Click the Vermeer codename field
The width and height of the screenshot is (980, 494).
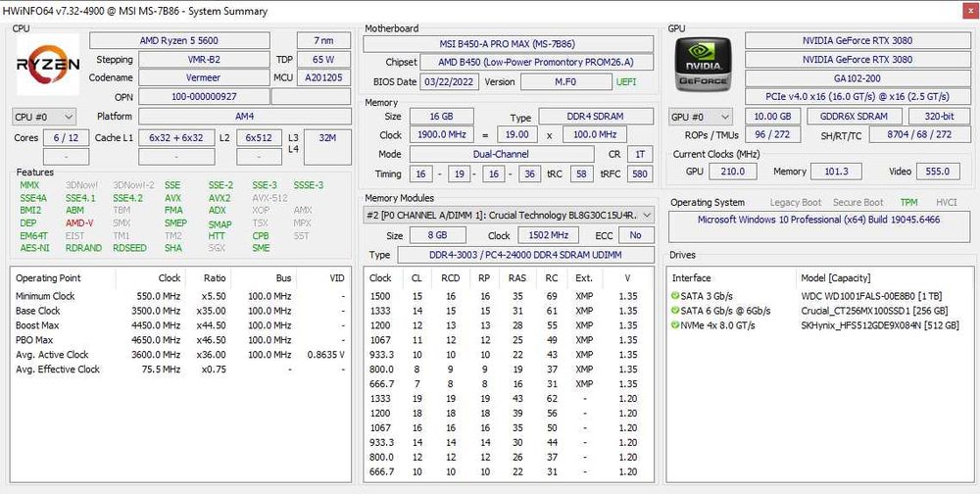tap(204, 78)
